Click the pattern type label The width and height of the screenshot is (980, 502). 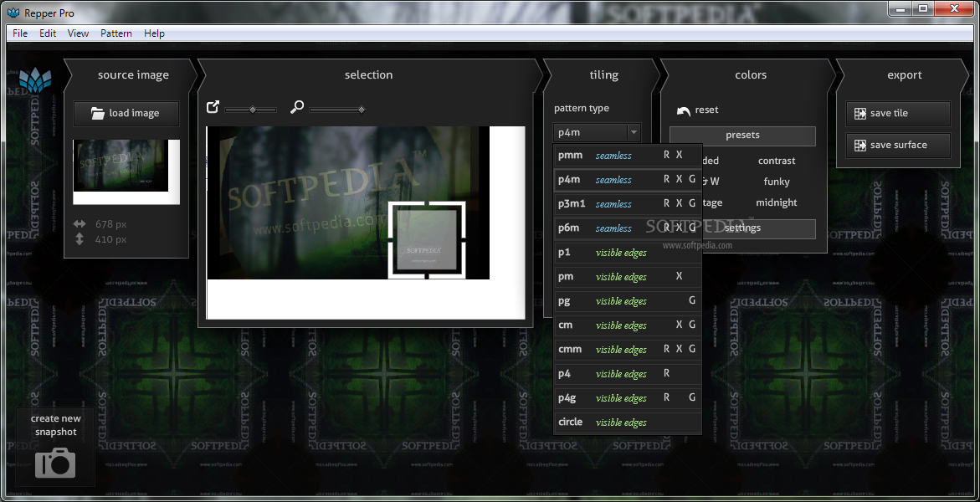point(582,109)
